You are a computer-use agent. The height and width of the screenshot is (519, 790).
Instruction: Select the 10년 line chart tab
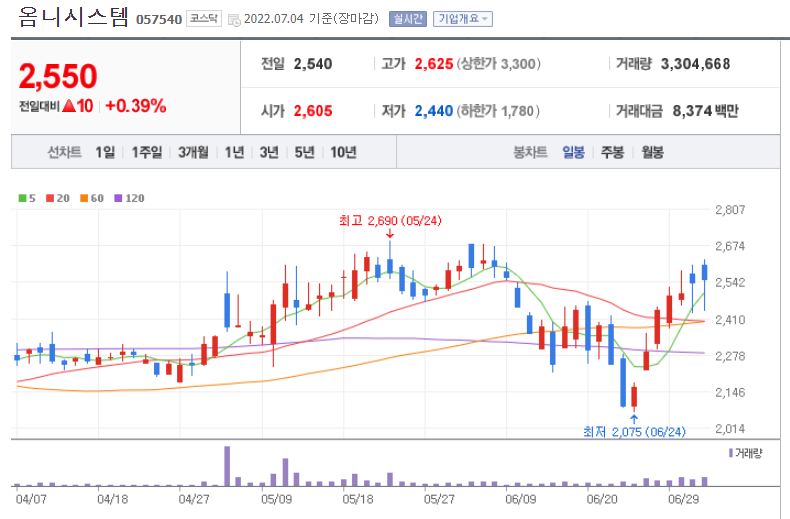point(343,152)
